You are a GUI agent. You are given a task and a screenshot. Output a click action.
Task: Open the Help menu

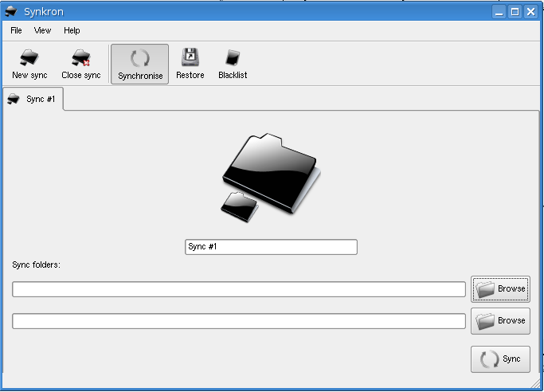click(72, 30)
